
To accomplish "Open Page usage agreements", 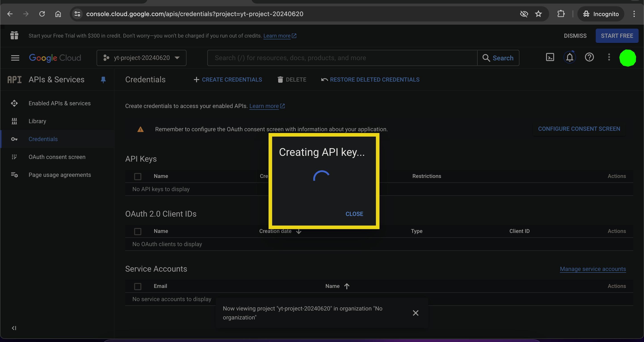I will [x=60, y=175].
